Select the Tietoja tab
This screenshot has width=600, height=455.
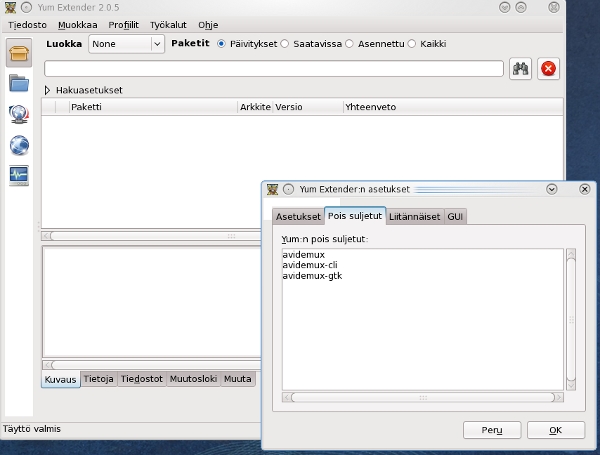coord(99,379)
